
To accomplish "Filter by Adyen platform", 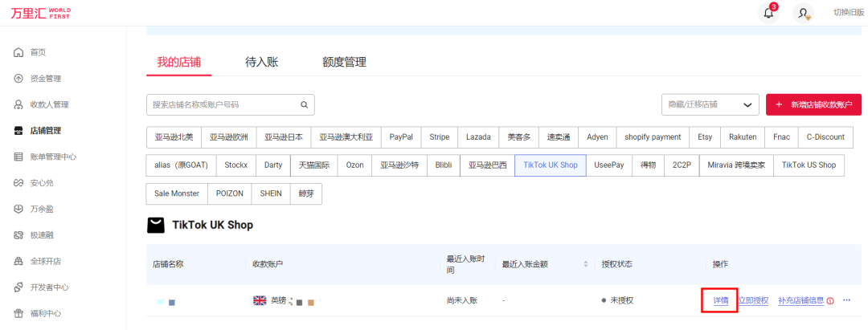I will 597,137.
